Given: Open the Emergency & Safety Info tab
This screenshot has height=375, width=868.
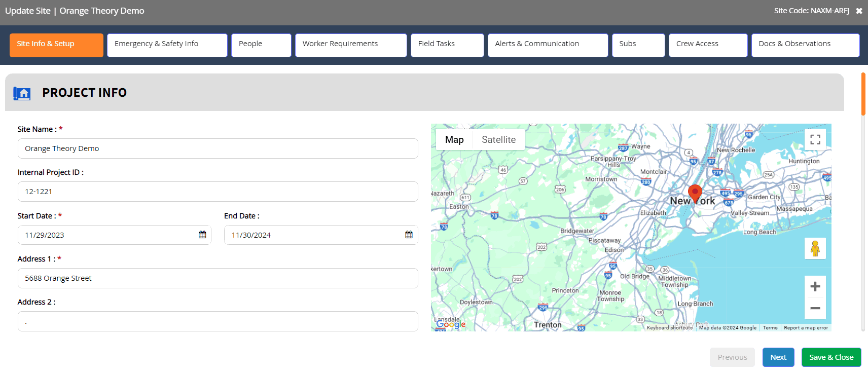Looking at the screenshot, I should tap(167, 45).
